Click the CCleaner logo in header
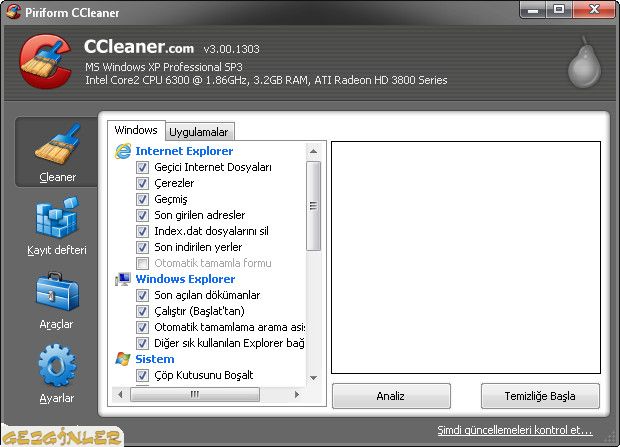 45,61
